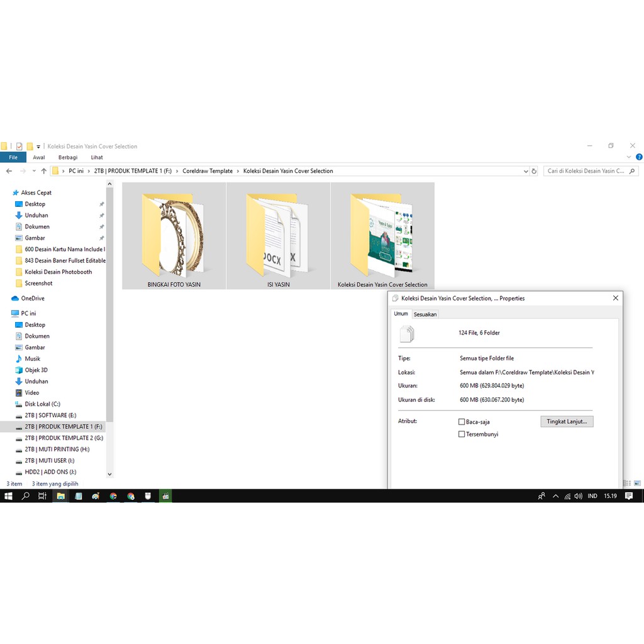
Task: Click the Back navigation arrow
Action: [9, 171]
